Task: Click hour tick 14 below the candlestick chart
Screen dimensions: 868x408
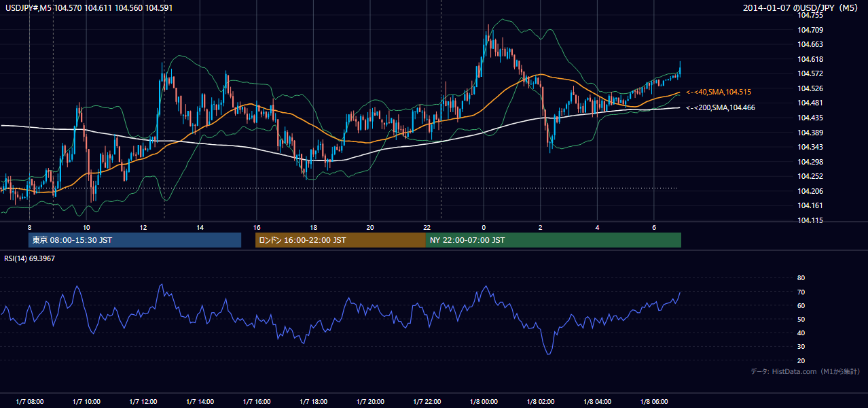Action: (x=200, y=226)
